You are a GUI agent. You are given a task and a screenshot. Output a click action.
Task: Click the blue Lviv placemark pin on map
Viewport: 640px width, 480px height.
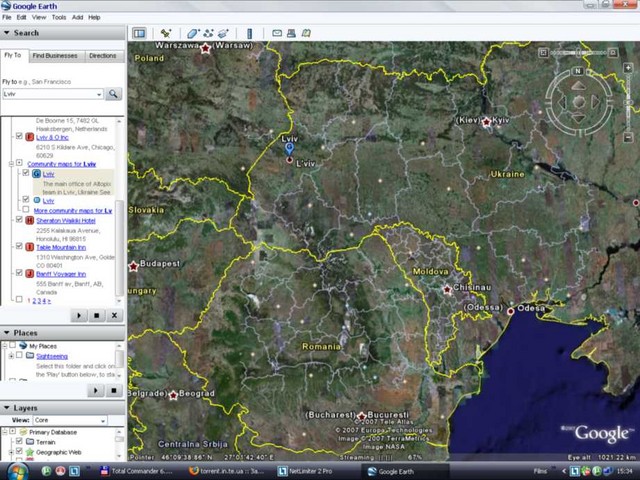289,149
